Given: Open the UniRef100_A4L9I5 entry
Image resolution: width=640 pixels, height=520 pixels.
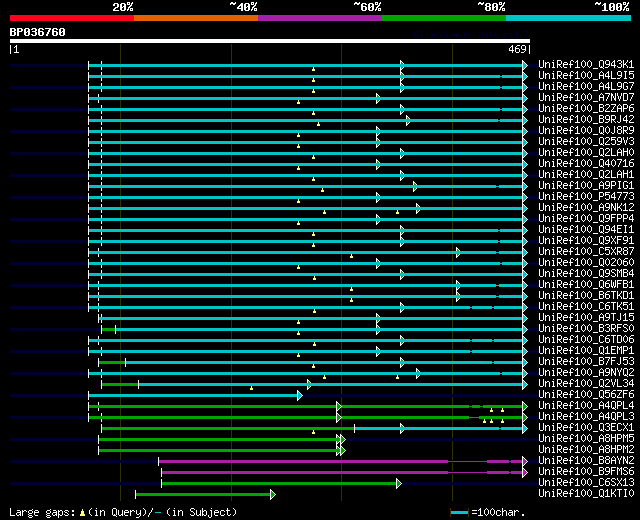Looking at the screenshot, I should [x=586, y=76].
